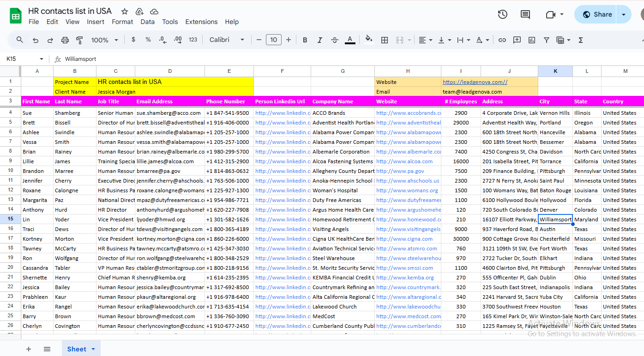The height and width of the screenshot is (356, 644).
Task: Rename the document title
Action: click(x=70, y=11)
